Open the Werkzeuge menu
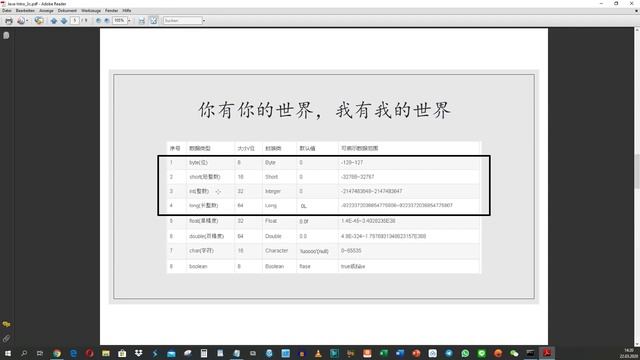Screen dimensions: 640x360 click(x=91, y=11)
